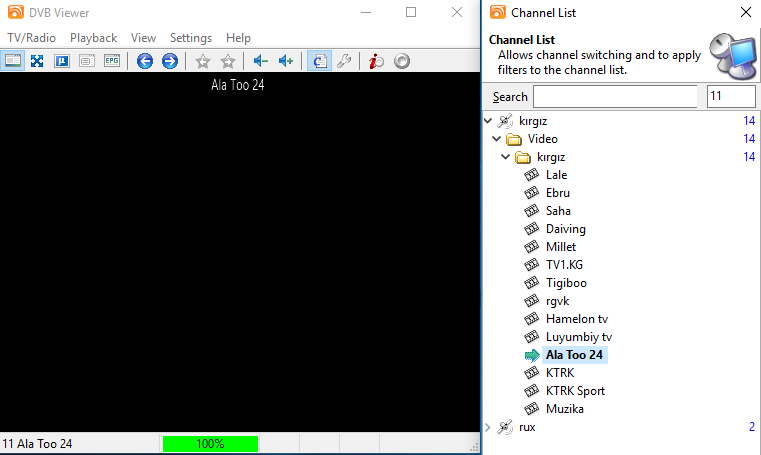Select the KTRK Sport channel
The image size is (761, 455).
point(575,390)
